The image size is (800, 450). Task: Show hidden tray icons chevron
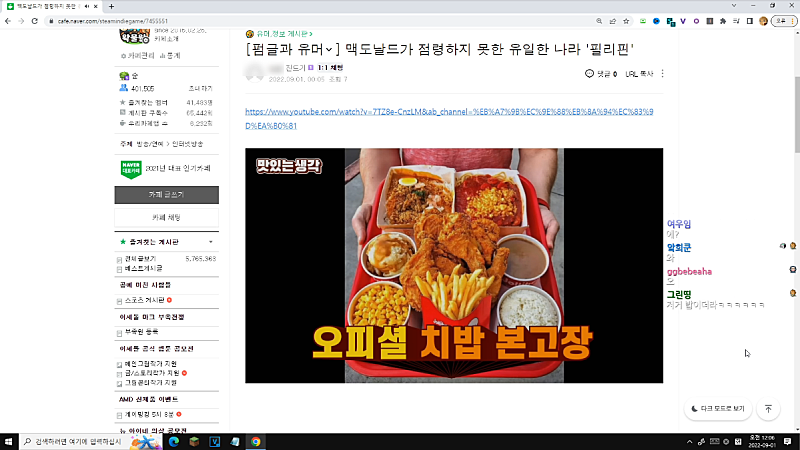click(x=689, y=441)
